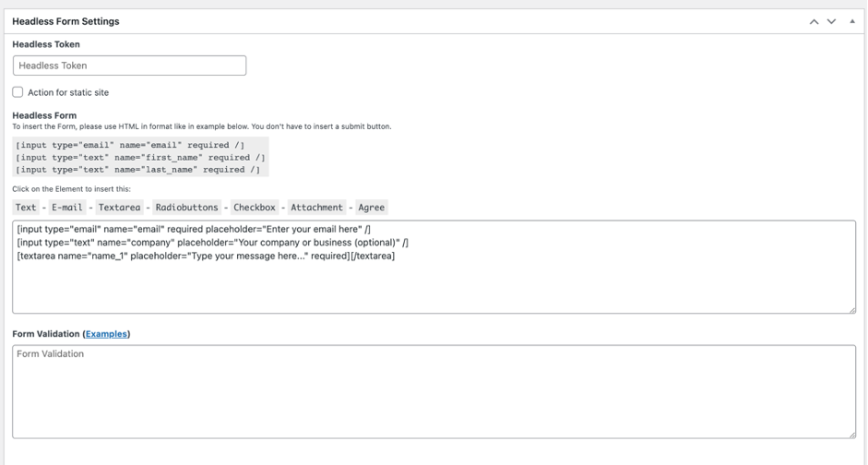Click the textarea name_1 code line

point(206,256)
